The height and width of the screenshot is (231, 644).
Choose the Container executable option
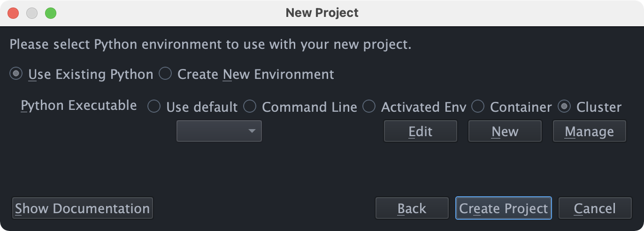point(478,107)
